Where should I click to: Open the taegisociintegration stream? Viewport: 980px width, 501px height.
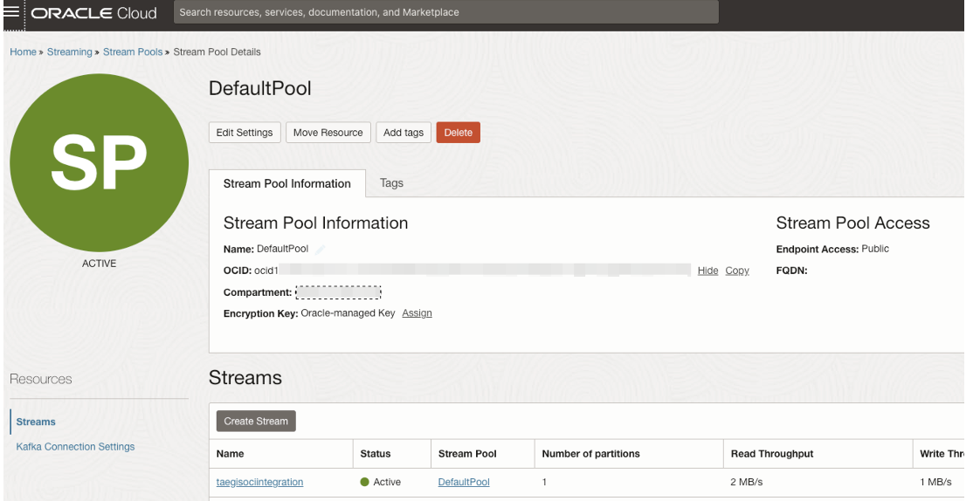(259, 483)
